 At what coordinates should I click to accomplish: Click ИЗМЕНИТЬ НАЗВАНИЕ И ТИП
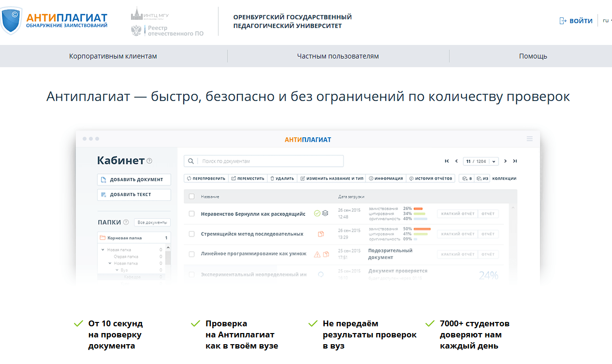click(332, 178)
